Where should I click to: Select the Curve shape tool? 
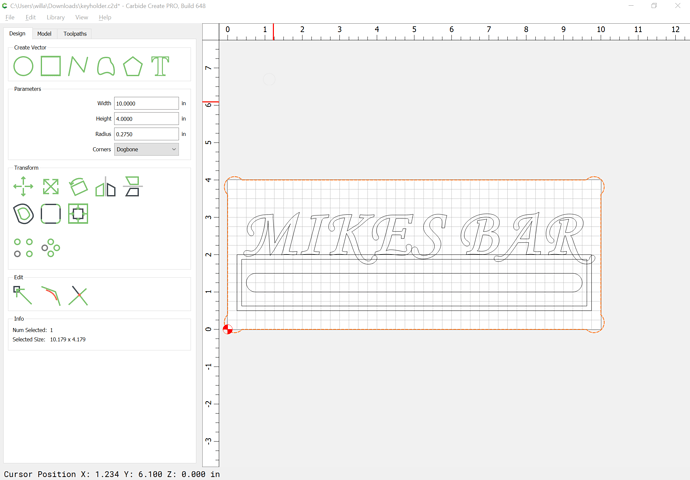click(x=105, y=67)
